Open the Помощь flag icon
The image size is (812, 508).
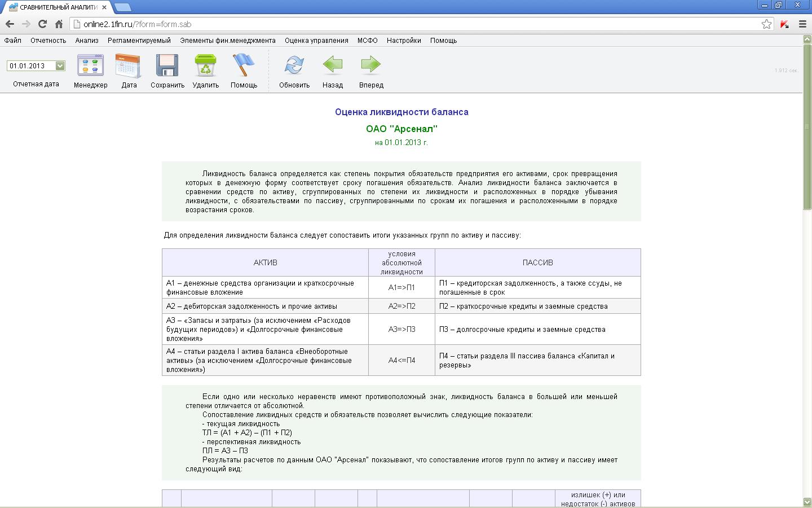click(244, 65)
